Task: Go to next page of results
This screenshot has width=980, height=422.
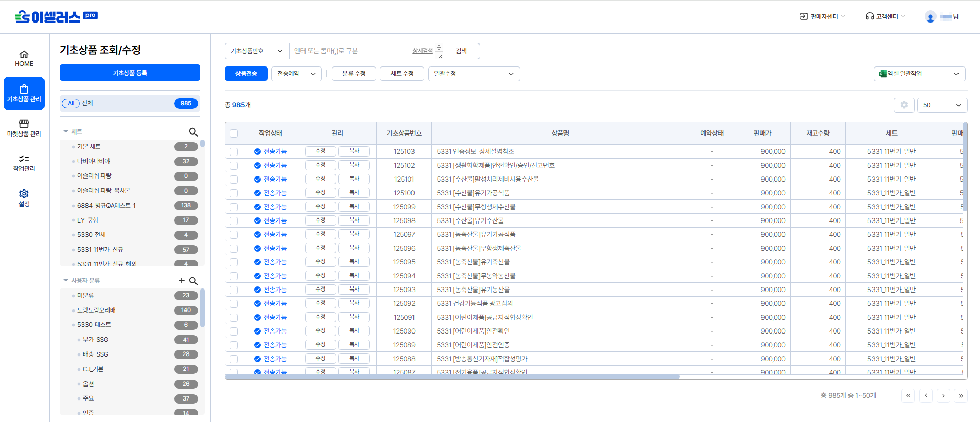Action: click(943, 395)
